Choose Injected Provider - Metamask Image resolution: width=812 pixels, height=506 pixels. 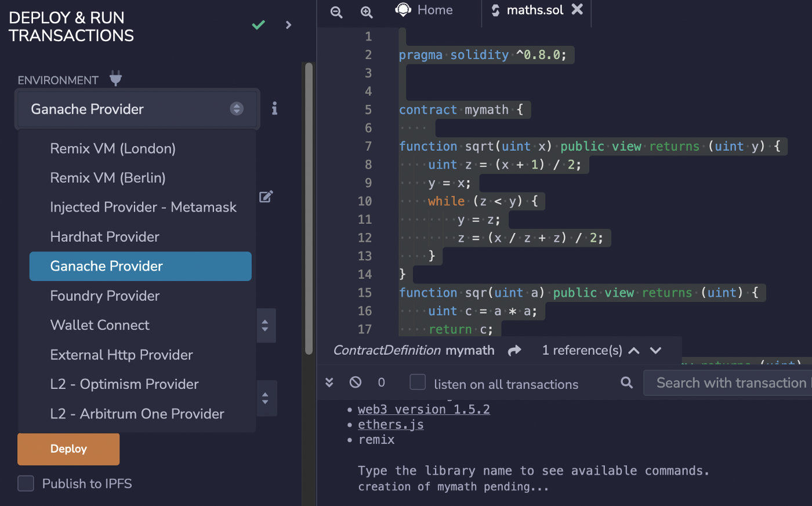click(x=143, y=208)
